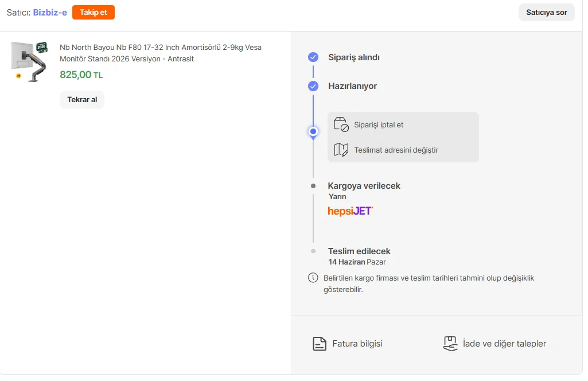The width and height of the screenshot is (588, 381).
Task: Click the Sipariş alındı checkmark icon
Action: [313, 57]
